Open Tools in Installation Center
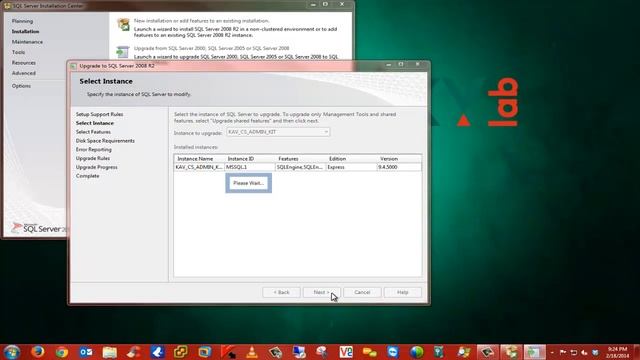The width and height of the screenshot is (640, 360). coord(18,52)
